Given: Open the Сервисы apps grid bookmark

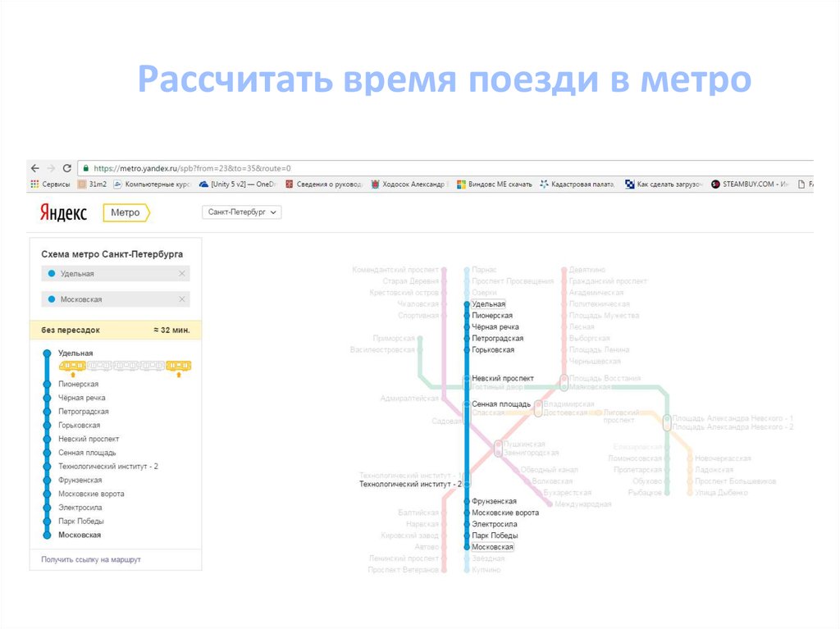Looking at the screenshot, I should pos(50,185).
